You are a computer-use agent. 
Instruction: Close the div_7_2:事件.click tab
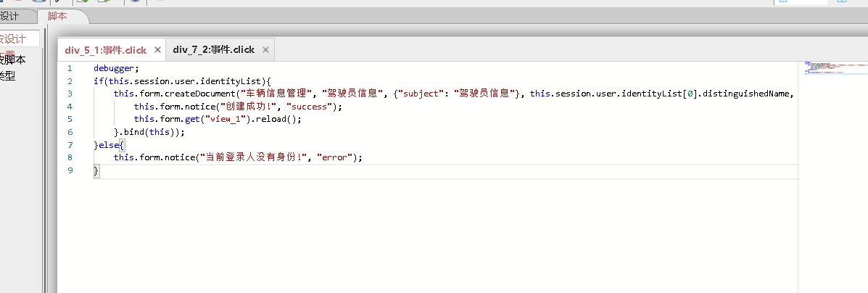coord(265,50)
